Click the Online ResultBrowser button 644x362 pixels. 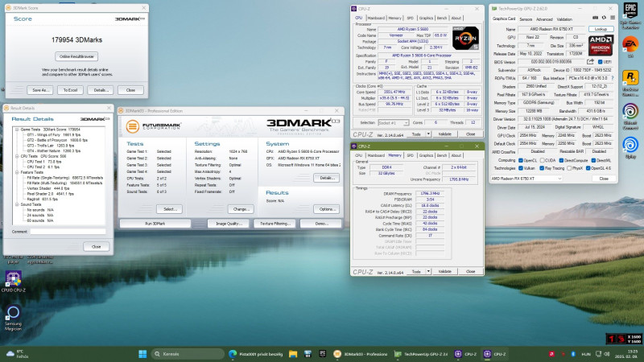click(x=76, y=56)
